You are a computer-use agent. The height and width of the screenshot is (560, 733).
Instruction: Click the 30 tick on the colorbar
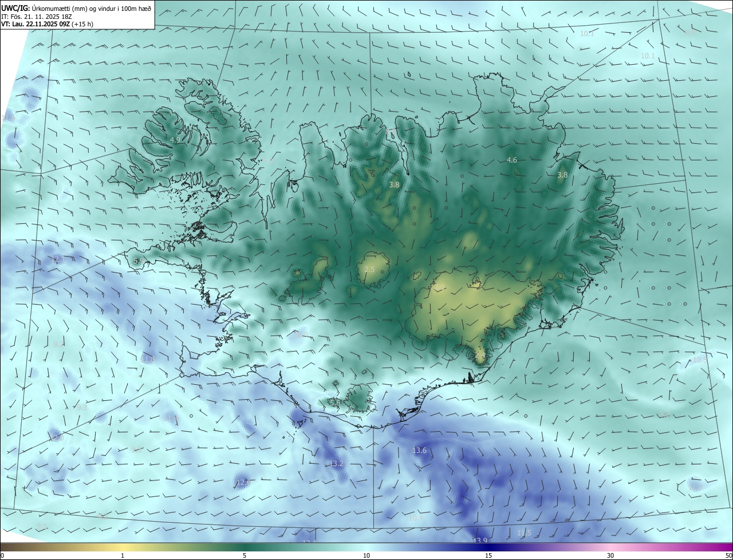610,555
